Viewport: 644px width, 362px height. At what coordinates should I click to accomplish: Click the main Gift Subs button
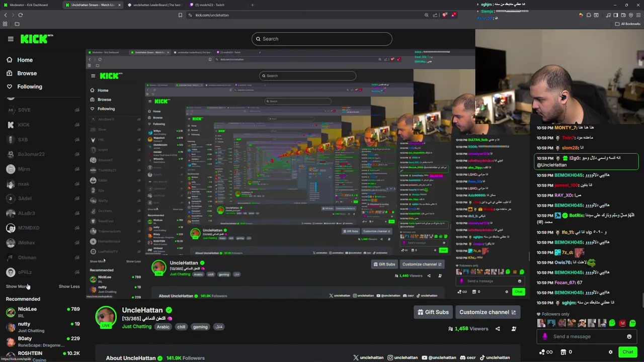coord(433,312)
